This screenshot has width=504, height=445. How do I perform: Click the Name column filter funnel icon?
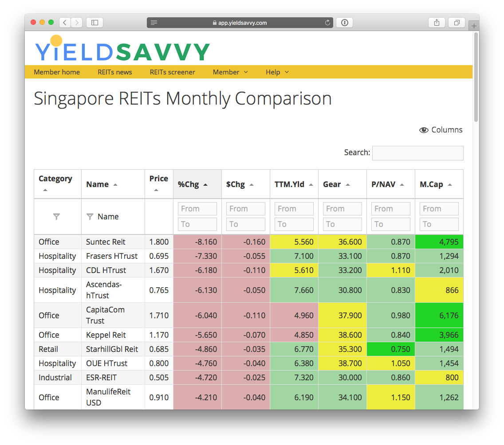(x=90, y=217)
